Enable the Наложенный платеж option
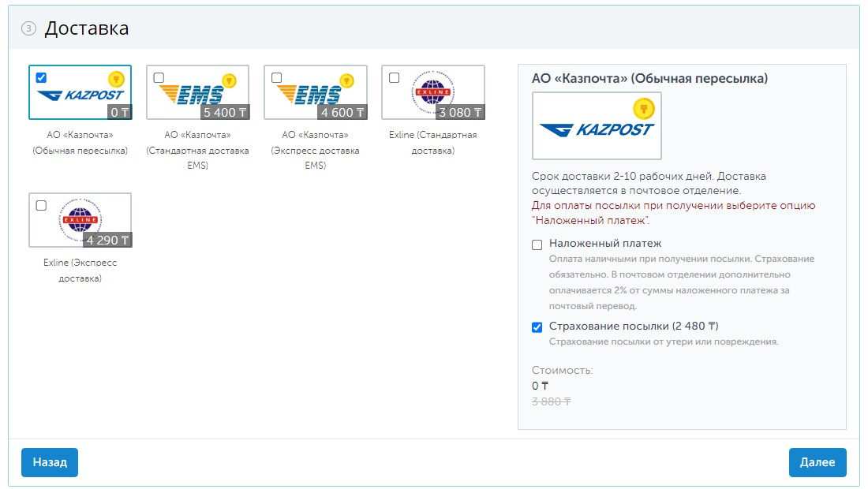 (x=537, y=244)
